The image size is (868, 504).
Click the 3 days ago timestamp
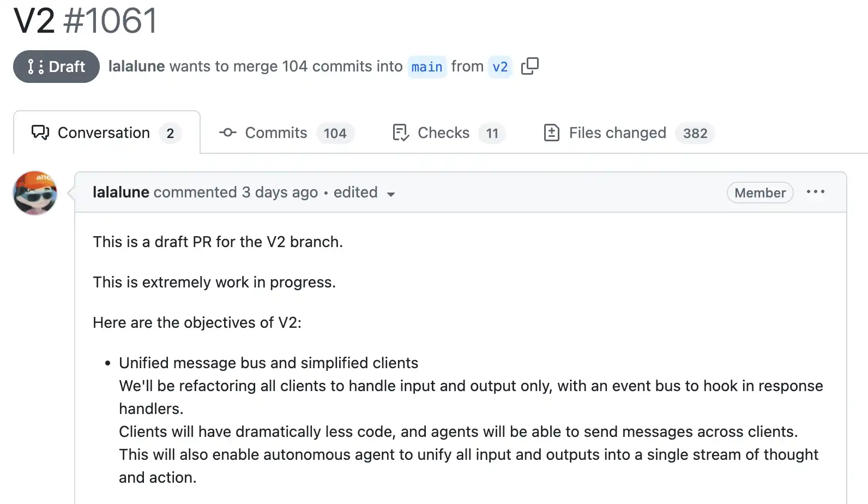click(280, 192)
